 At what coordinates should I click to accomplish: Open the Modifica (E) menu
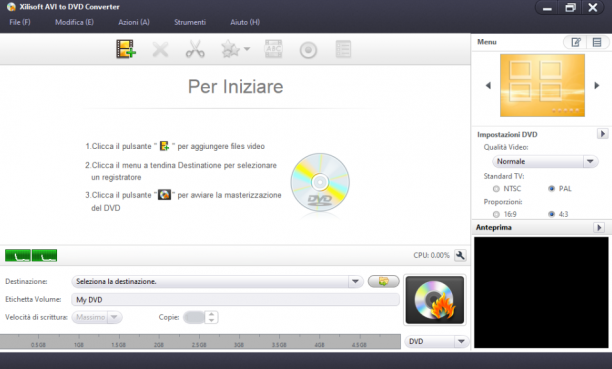click(75, 22)
